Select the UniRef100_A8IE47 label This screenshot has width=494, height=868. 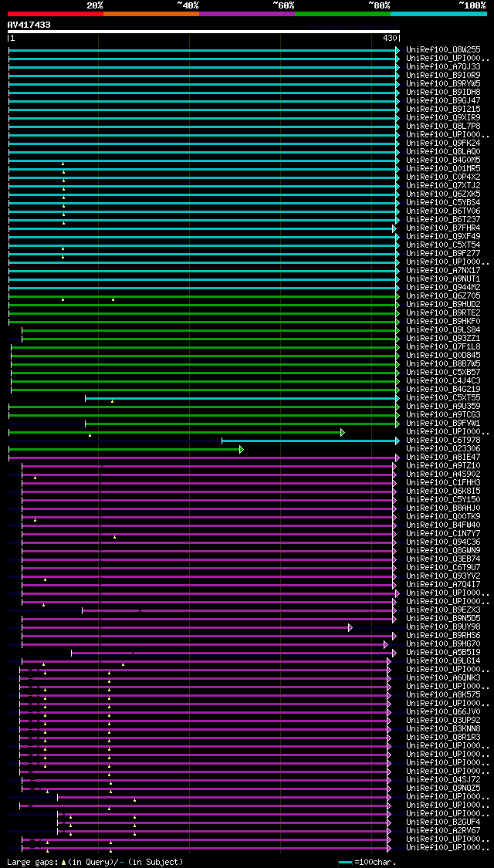coord(443,458)
